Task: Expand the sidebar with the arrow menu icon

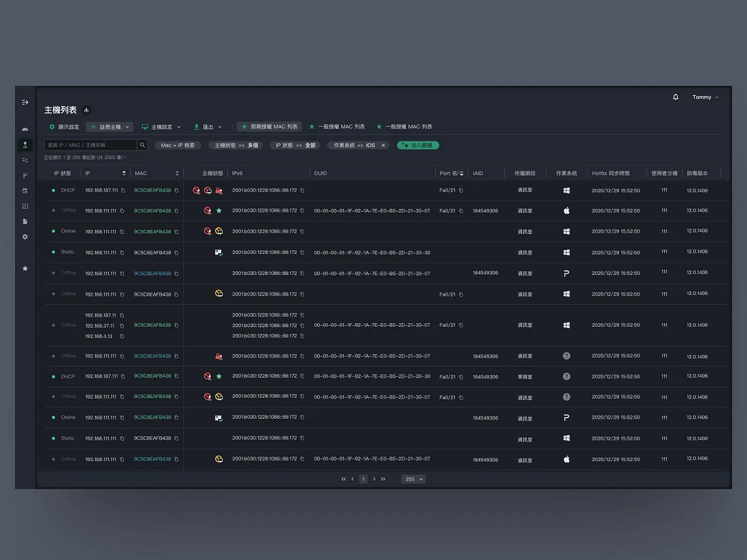Action: (x=25, y=102)
